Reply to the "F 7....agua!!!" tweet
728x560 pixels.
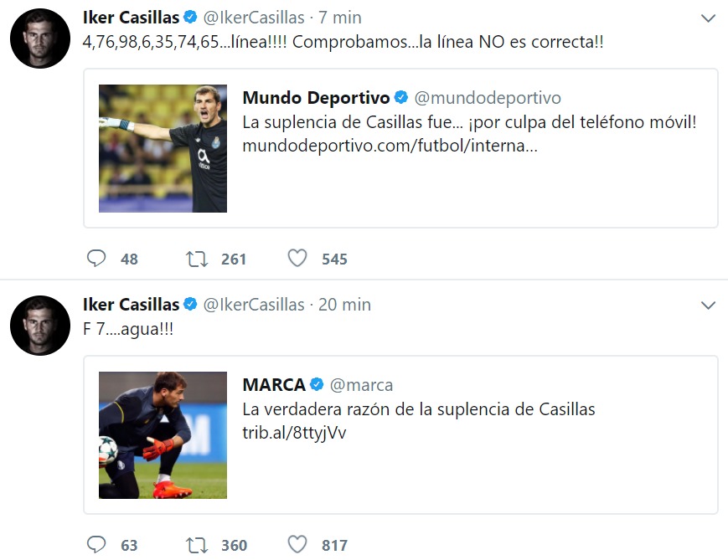(x=96, y=544)
